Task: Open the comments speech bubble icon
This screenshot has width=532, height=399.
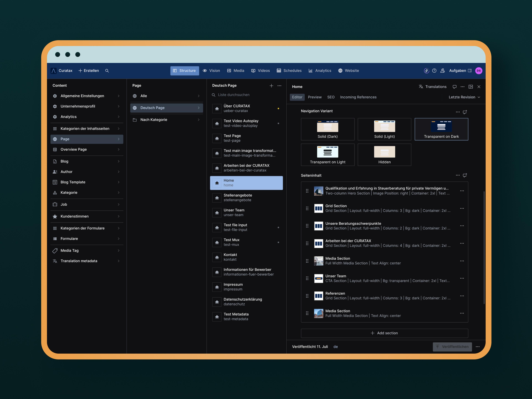Action: [x=454, y=87]
